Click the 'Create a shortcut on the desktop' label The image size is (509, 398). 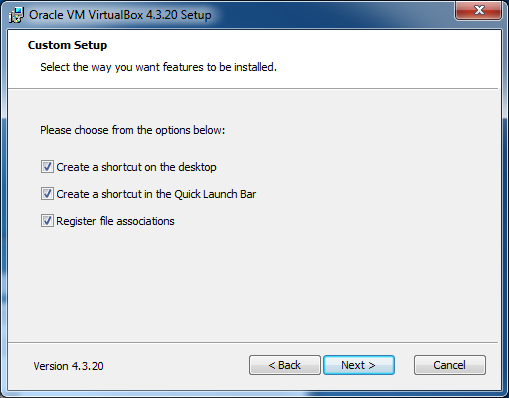coord(136,167)
